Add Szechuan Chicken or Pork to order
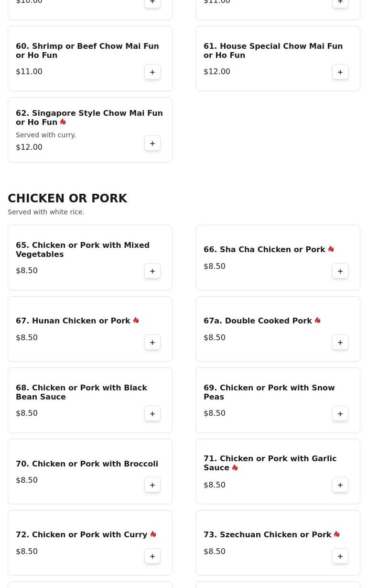Image resolution: width=368 pixels, height=588 pixels. pyautogui.click(x=340, y=556)
